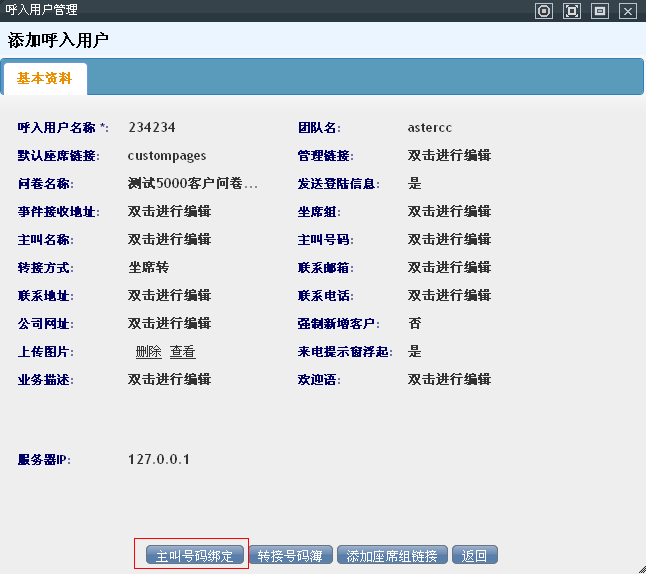Toggle the 发送登陆信息 value 是

tap(415, 184)
